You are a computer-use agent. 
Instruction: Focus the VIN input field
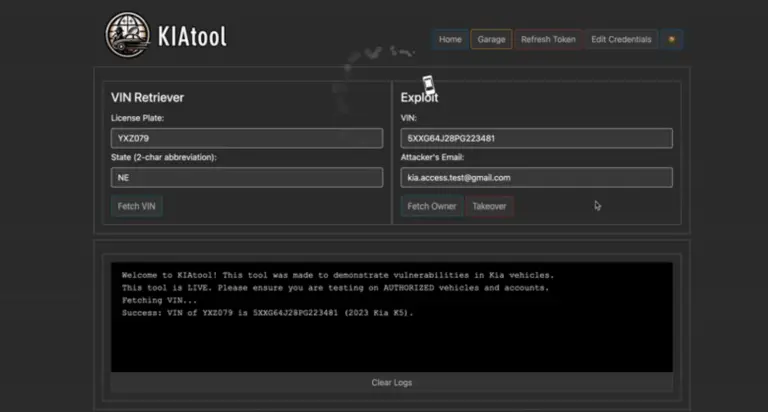pos(536,138)
